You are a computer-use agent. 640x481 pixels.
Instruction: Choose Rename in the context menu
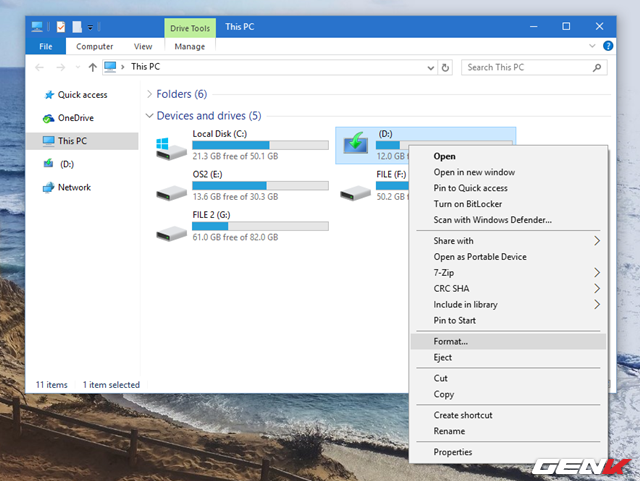click(508, 431)
